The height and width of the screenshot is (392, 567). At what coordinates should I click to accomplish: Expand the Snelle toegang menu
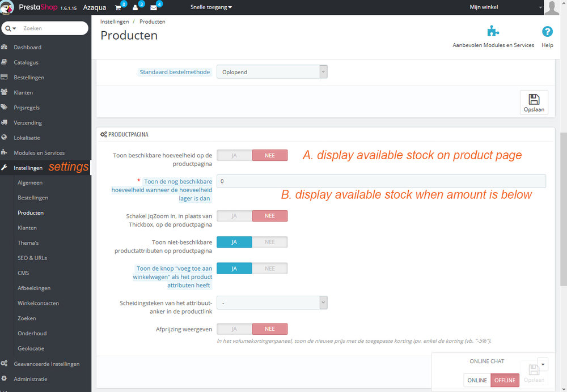coord(211,7)
